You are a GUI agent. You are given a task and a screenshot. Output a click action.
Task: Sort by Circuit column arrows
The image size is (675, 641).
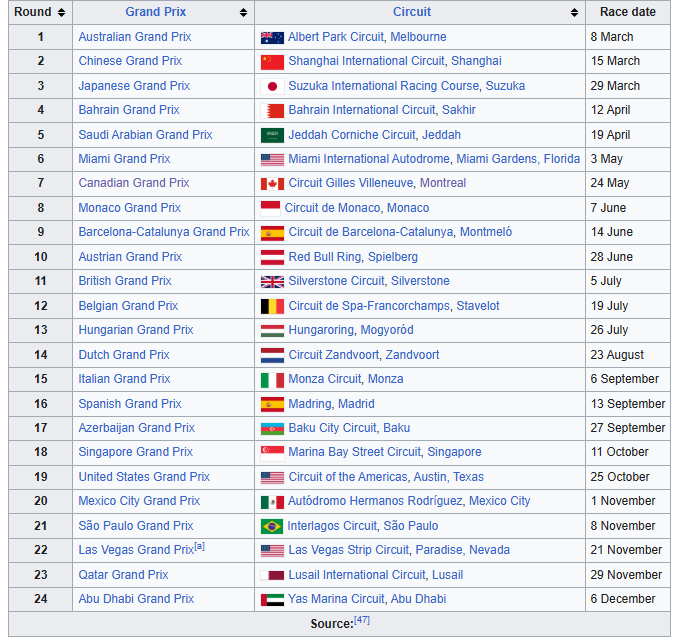574,12
